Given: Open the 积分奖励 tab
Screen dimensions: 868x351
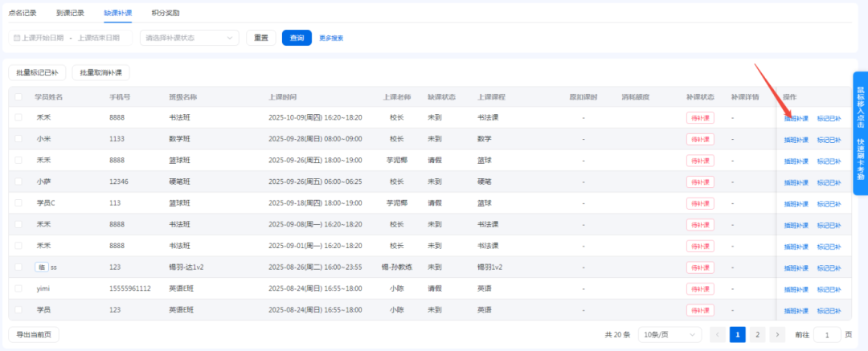Looking at the screenshot, I should tap(166, 14).
